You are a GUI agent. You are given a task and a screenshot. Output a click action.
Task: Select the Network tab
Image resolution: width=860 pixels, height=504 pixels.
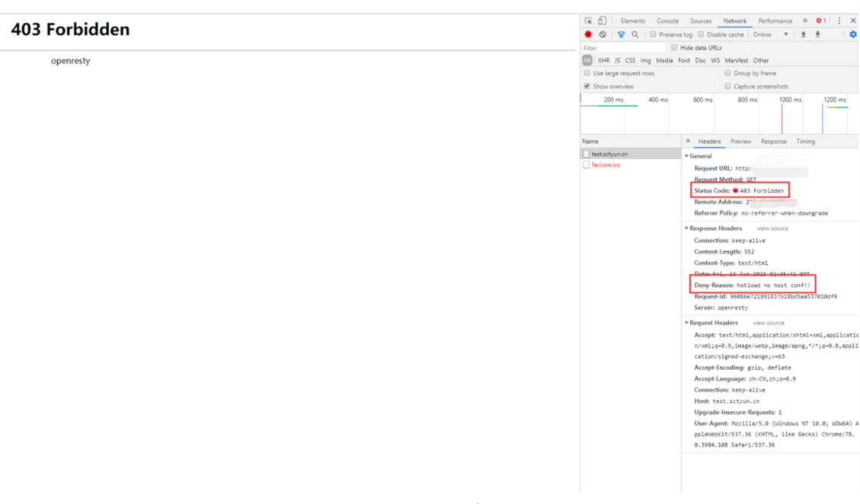(x=734, y=21)
